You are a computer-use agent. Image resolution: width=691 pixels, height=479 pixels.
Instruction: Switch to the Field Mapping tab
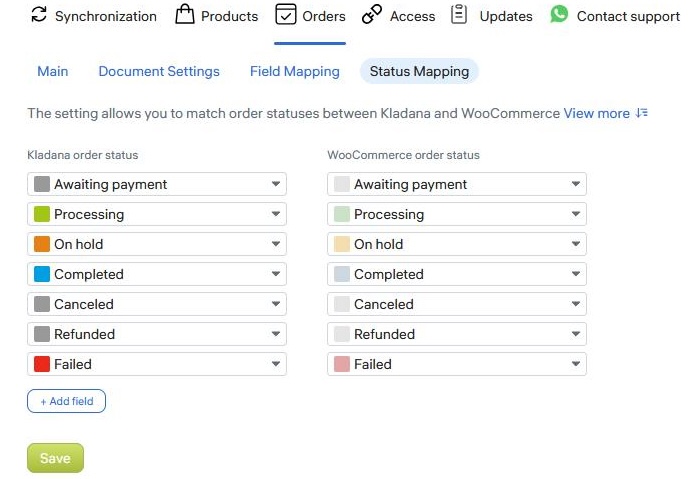click(x=295, y=71)
